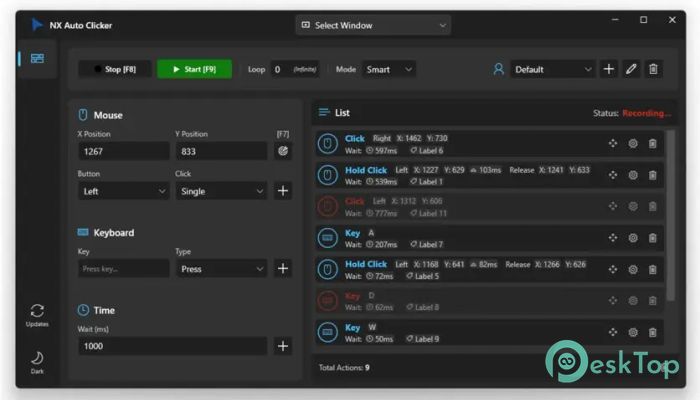Edit the Loop count field

coord(295,69)
